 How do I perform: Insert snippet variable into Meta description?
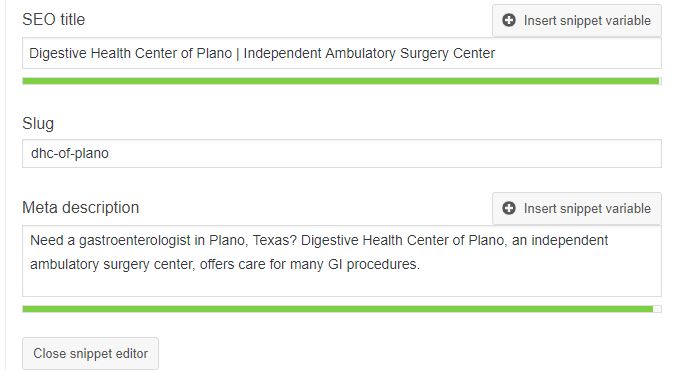pyautogui.click(x=577, y=209)
